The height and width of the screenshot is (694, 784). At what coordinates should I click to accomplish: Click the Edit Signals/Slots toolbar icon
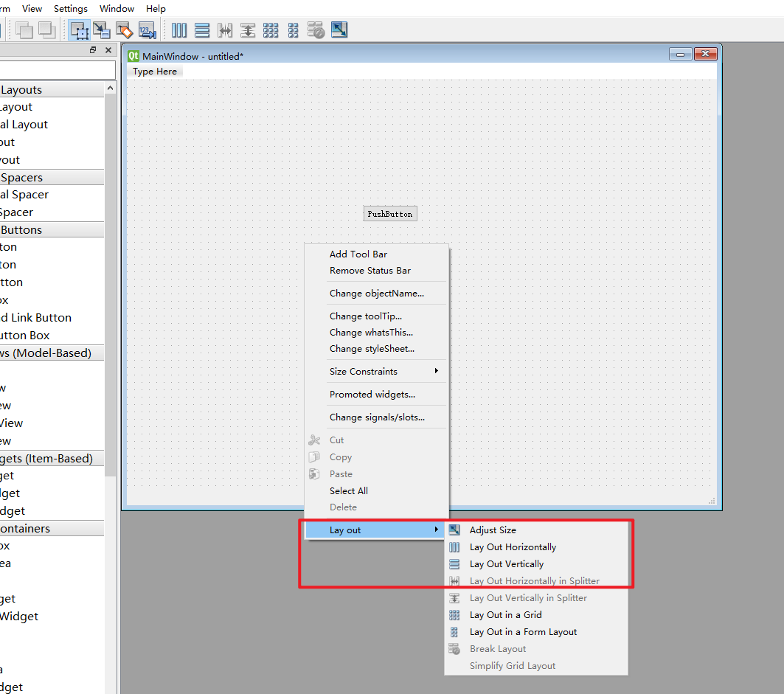click(x=102, y=30)
